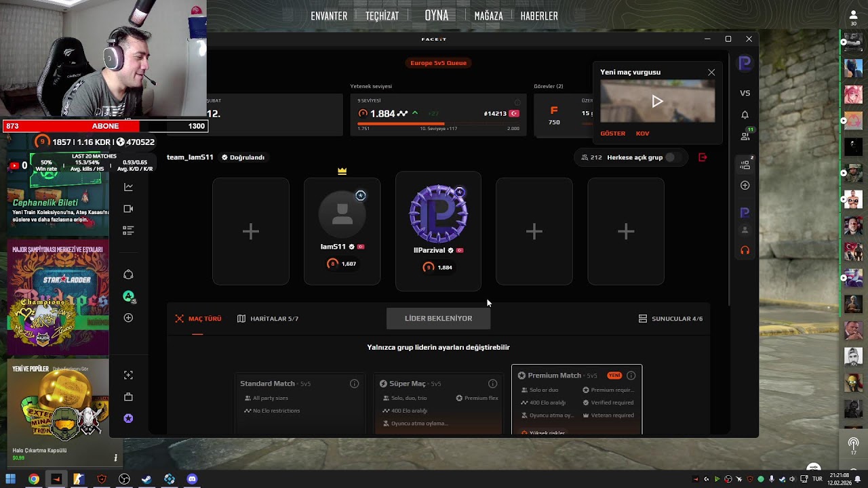Image resolution: width=868 pixels, height=488 pixels.
Task: Click the circled plus icon in left sidebar
Action: click(128, 318)
